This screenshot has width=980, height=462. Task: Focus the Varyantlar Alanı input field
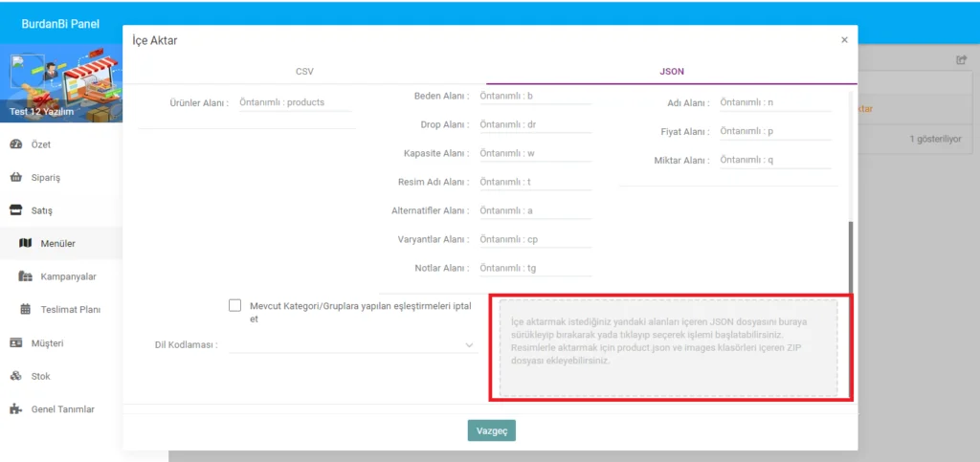pos(536,239)
